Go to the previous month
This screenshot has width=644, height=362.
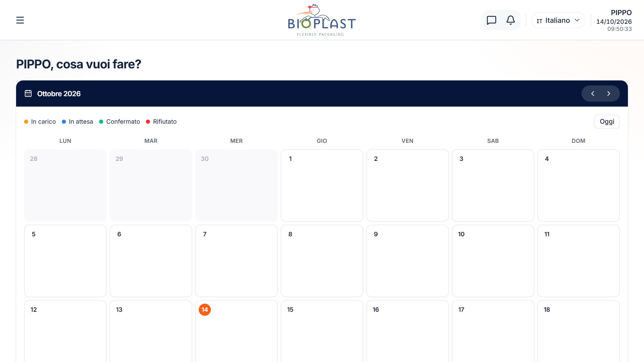pos(593,94)
